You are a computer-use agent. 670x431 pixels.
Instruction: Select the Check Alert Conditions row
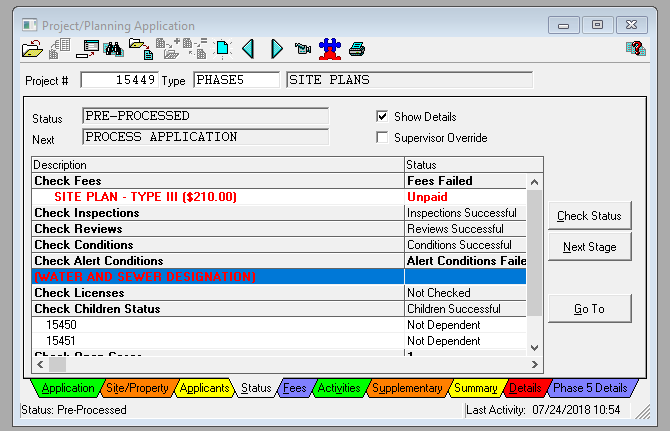pos(279,261)
